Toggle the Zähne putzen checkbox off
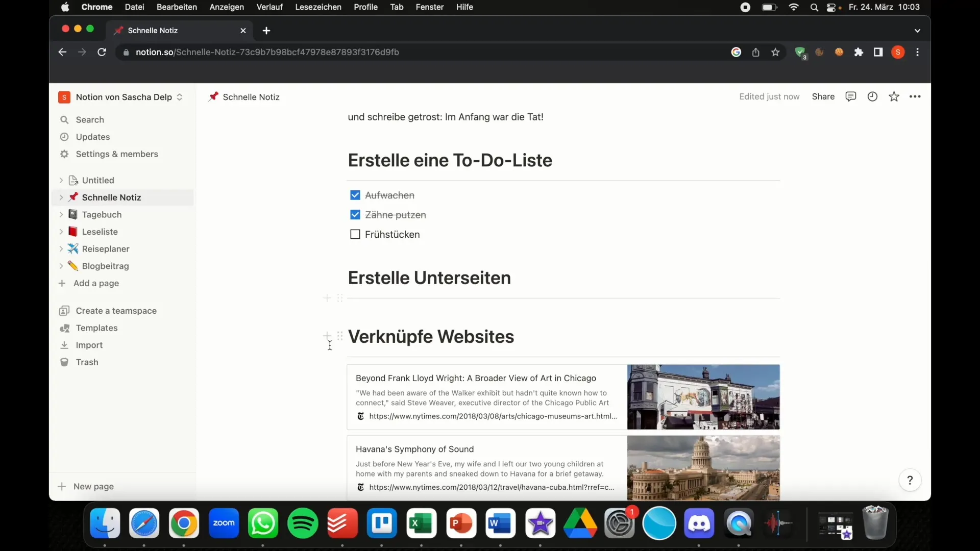Screen dimensions: 980x551 355,214
